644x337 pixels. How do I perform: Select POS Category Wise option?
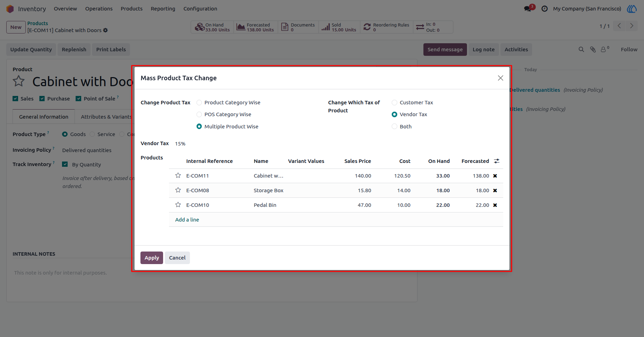tap(199, 114)
